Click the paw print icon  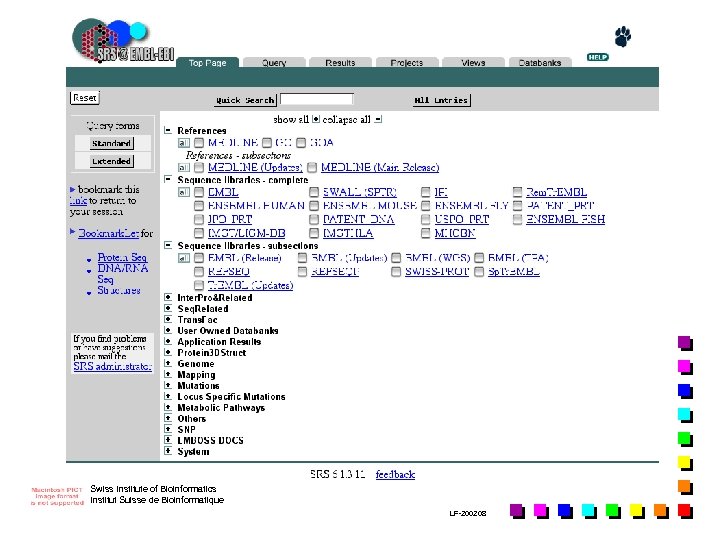click(x=622, y=36)
